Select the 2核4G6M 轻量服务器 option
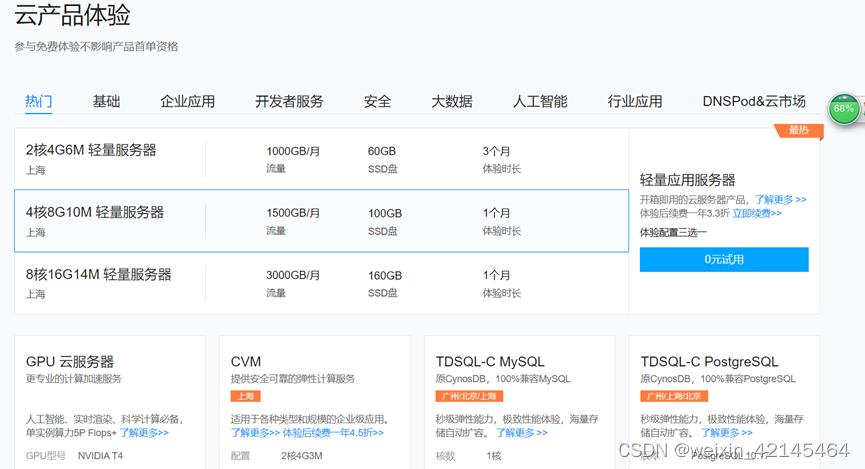The height and width of the screenshot is (469, 865). coord(321,159)
